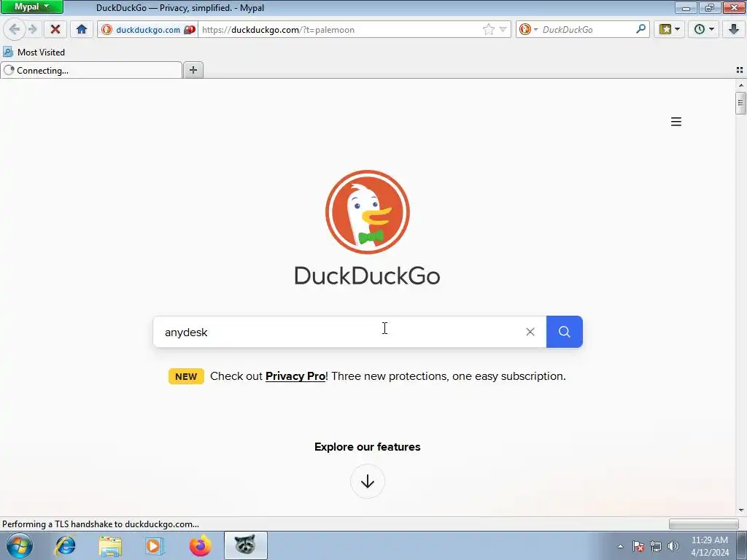Click the Show desktop strip
The width and height of the screenshot is (747, 560).
coord(742,545)
